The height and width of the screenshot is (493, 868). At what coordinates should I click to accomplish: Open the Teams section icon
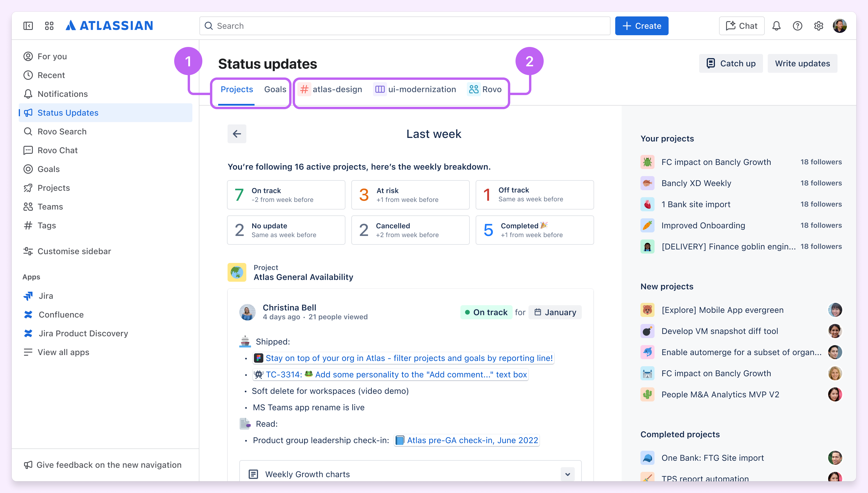coord(28,207)
